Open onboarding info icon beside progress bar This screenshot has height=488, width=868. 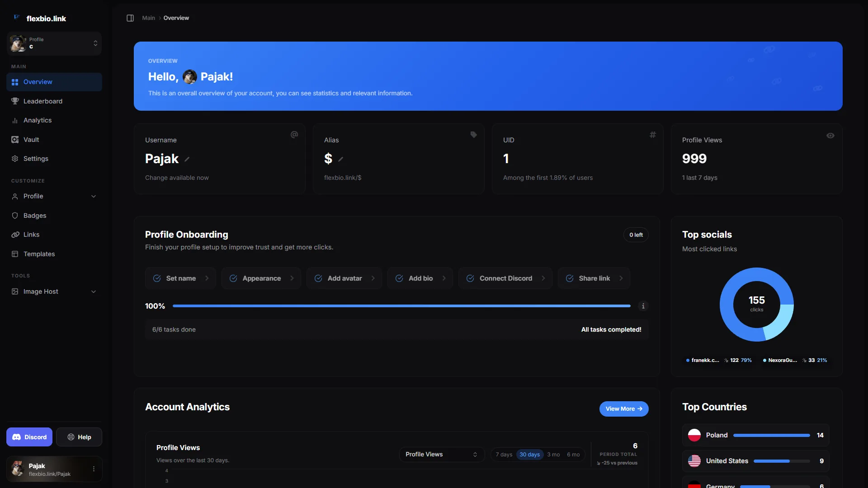(x=643, y=306)
